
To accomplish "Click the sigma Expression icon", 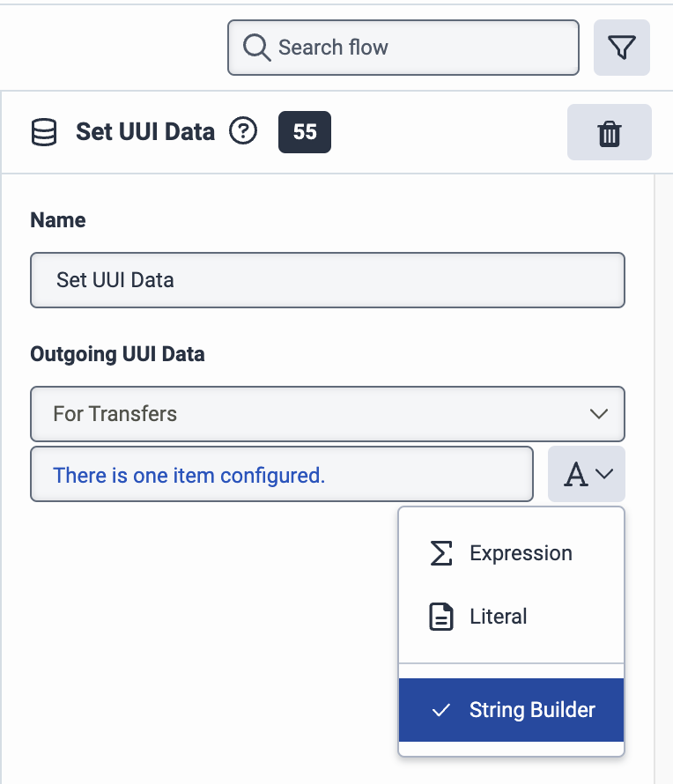I will click(x=441, y=553).
